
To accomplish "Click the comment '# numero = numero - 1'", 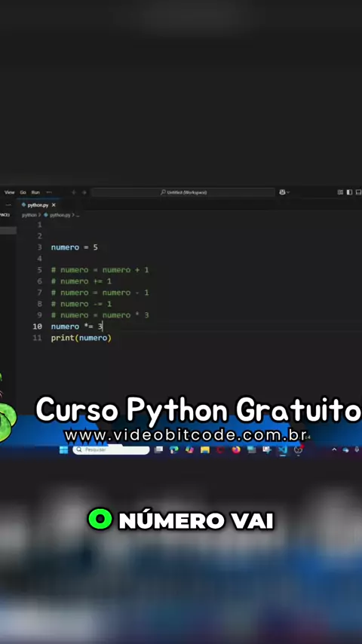I will pos(100,293).
